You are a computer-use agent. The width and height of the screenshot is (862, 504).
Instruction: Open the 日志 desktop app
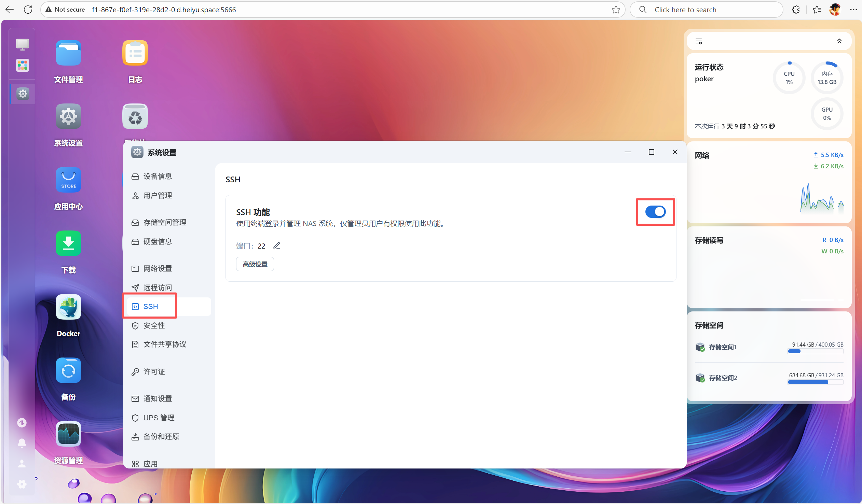click(135, 53)
